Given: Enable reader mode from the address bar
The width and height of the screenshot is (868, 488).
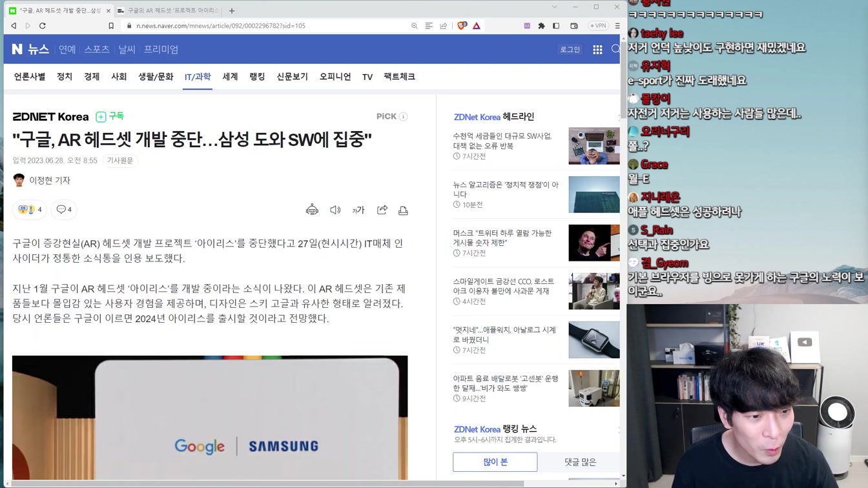Looking at the screenshot, I should click(429, 26).
